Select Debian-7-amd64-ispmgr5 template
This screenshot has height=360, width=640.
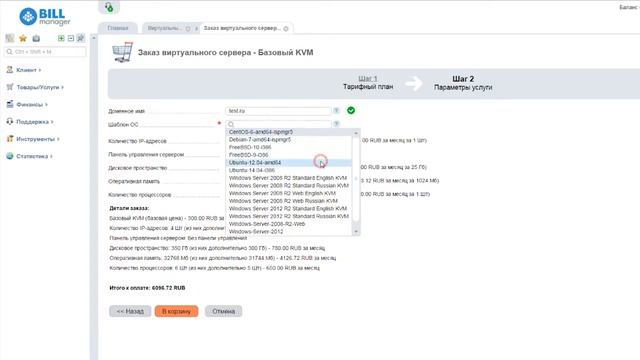289,140
